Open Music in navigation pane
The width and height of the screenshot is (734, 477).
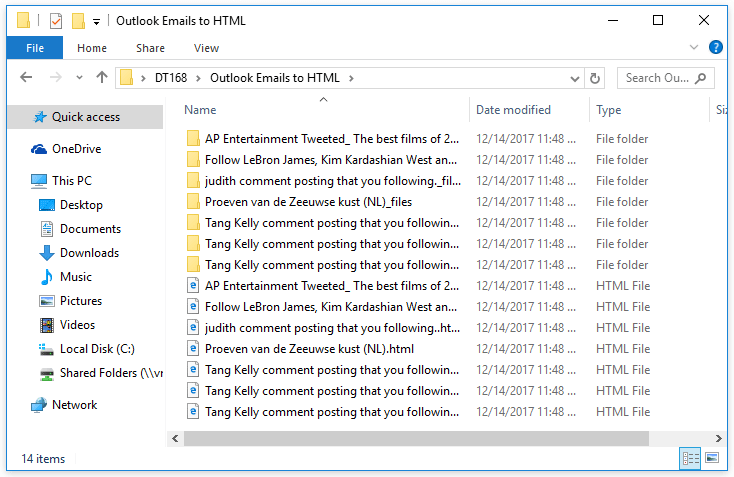point(76,277)
